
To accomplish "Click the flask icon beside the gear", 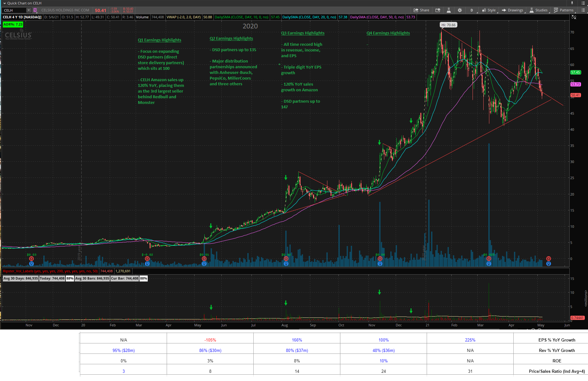I will tap(449, 10).
